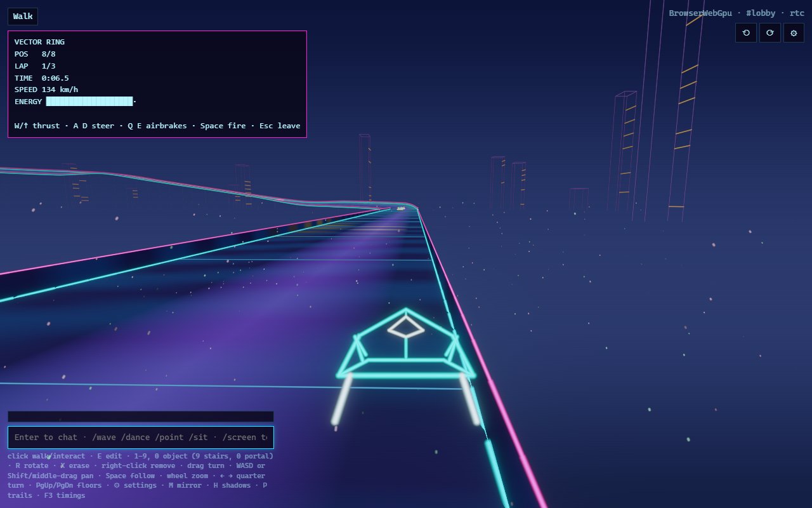Click the TIME 0:06.5 readout
Image resolution: width=812 pixels, height=508 pixels.
point(42,78)
